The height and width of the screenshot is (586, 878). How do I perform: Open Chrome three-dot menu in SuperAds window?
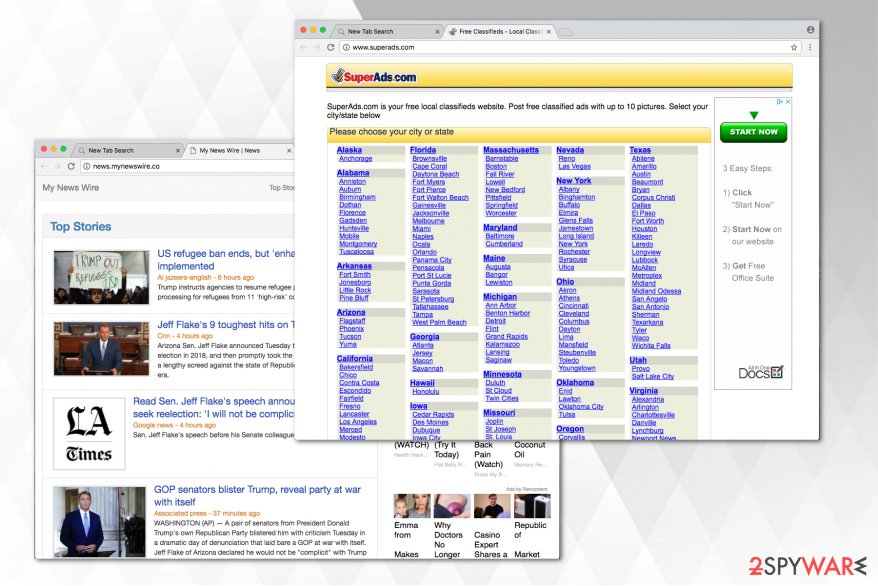810,48
